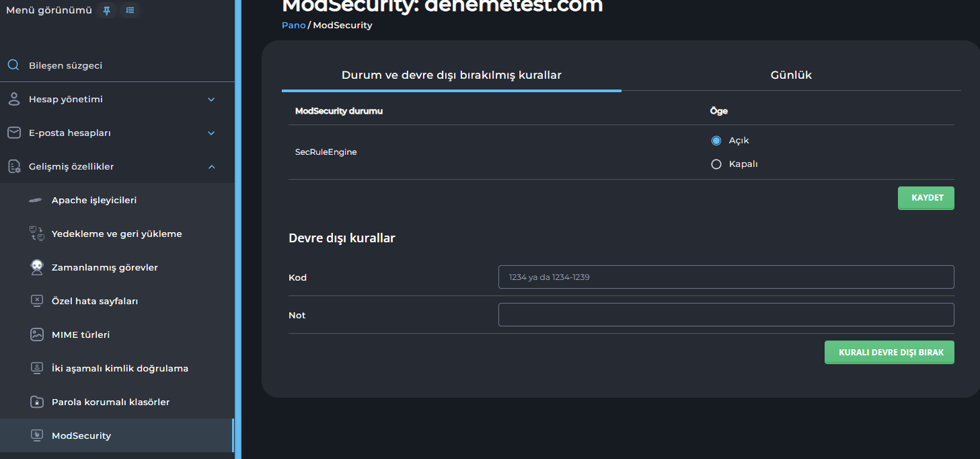Click the MIME türleri icon

(x=37, y=334)
